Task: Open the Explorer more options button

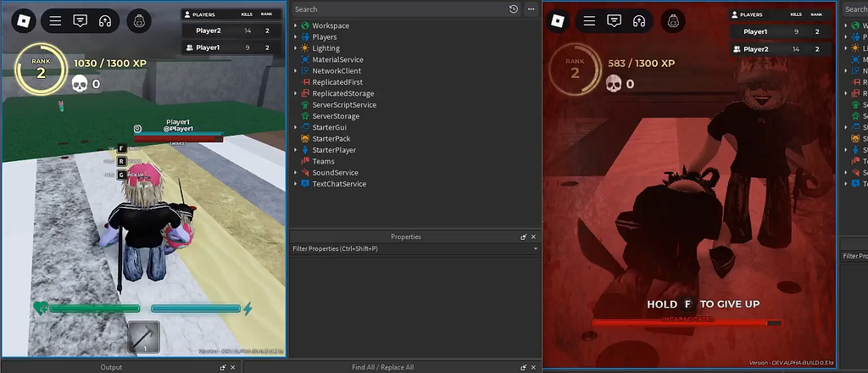Action: (x=531, y=9)
